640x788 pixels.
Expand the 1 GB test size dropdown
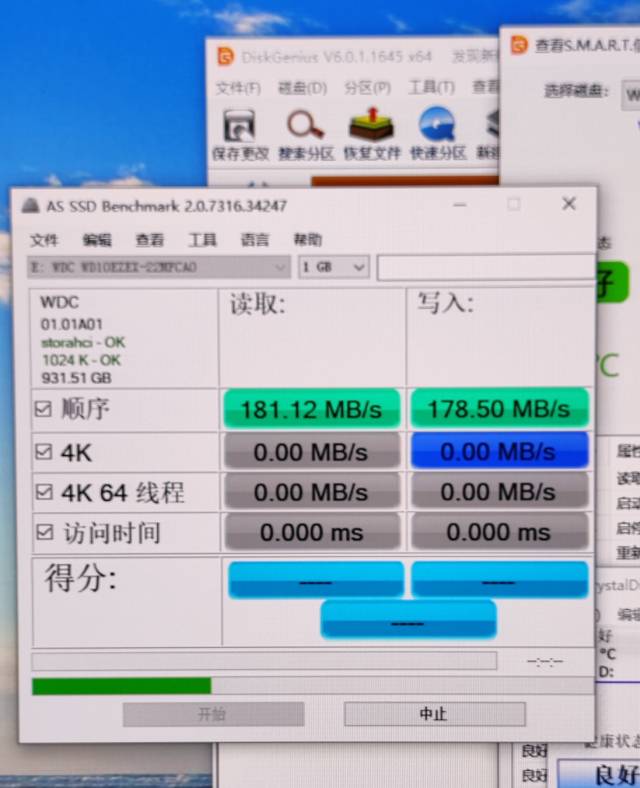[335, 267]
